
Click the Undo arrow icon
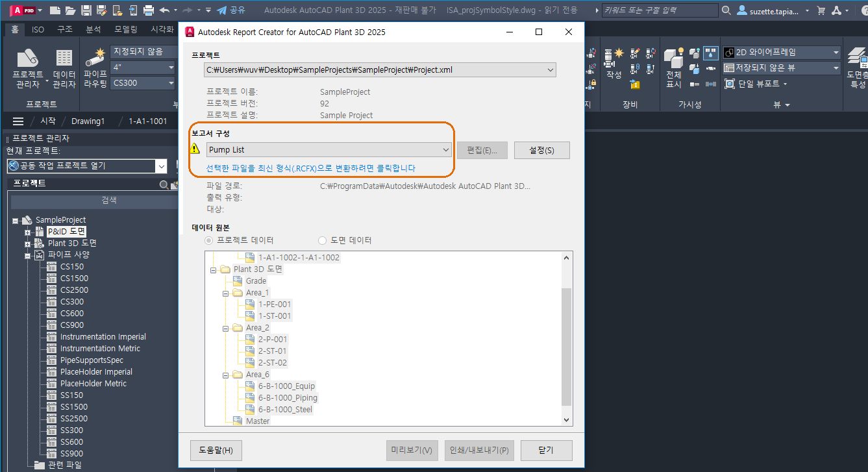164,10
